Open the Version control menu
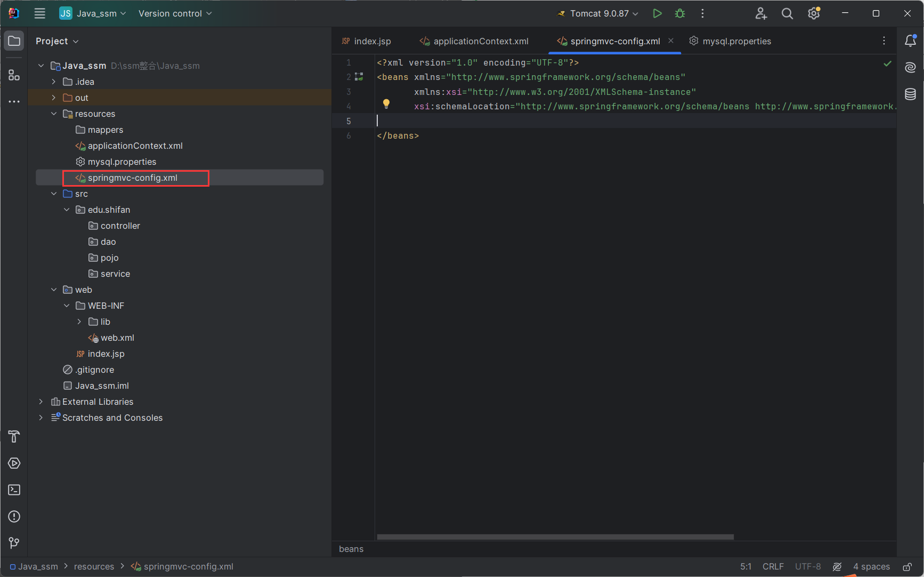 175,13
